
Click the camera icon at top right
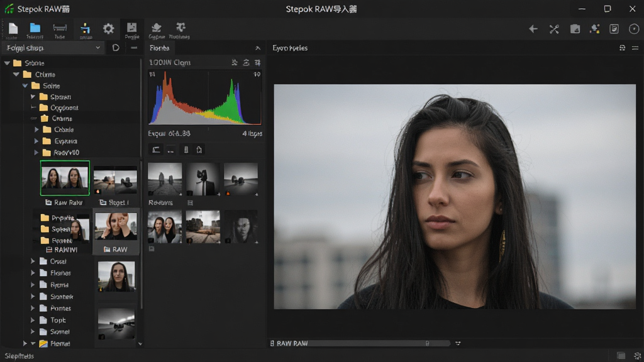pos(575,29)
